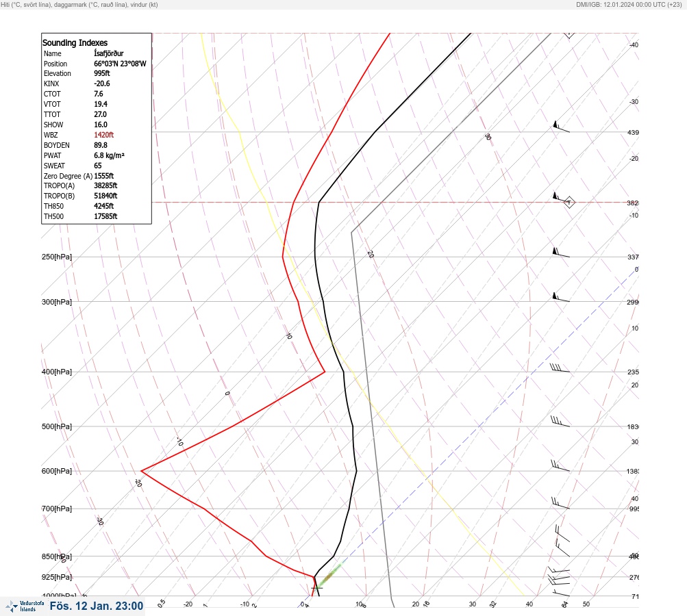Click the -30 label on the right-hand axis
Screen dimensions: 687x616
click(634, 101)
